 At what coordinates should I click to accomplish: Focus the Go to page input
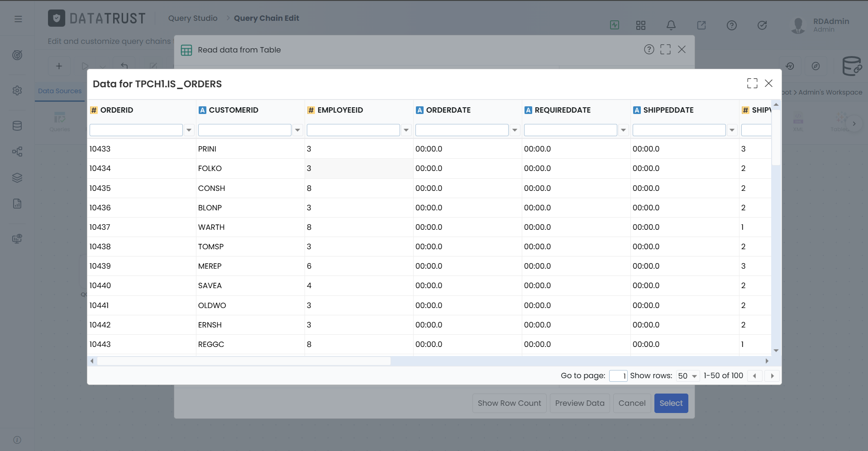tap(618, 376)
